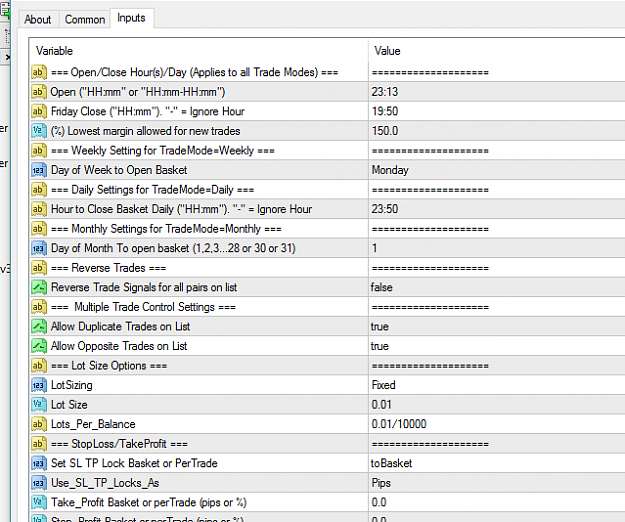Click the string icon beside Lot Size Options header
Image resolution: width=625 pixels, height=522 pixels.
click(39, 365)
